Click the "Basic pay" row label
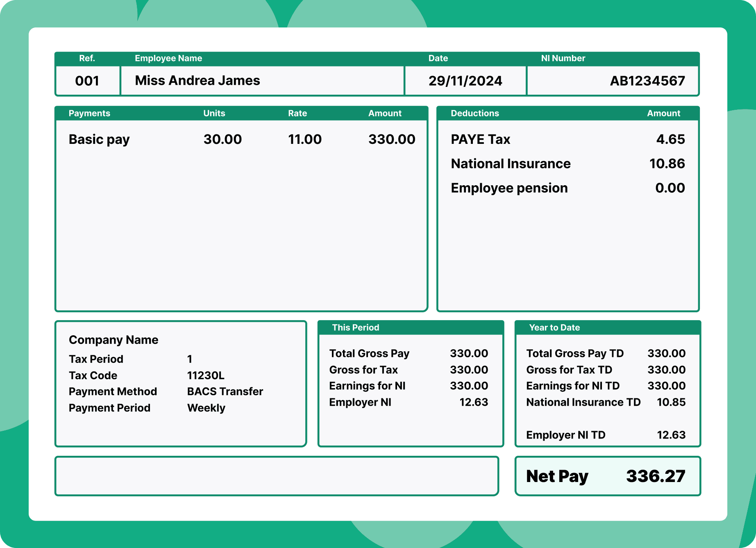The height and width of the screenshot is (548, 756). coord(99,140)
